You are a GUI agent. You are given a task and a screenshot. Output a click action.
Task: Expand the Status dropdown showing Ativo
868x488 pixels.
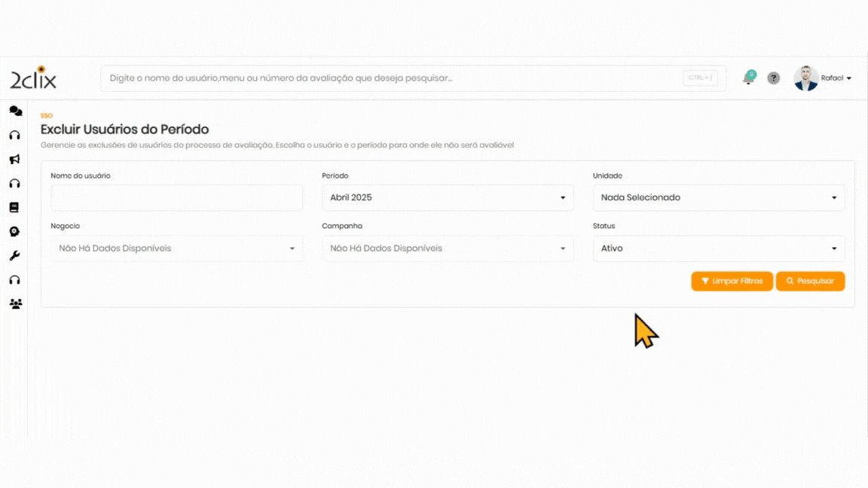tap(719, 249)
